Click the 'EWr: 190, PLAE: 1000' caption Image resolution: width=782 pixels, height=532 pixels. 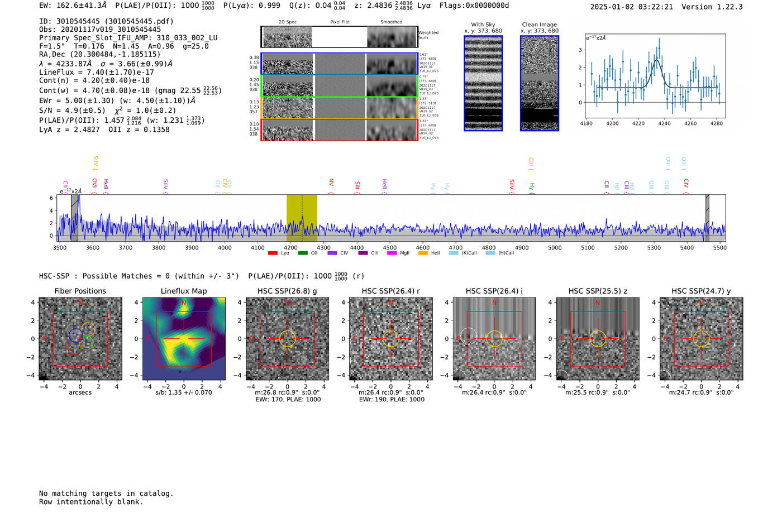392,400
